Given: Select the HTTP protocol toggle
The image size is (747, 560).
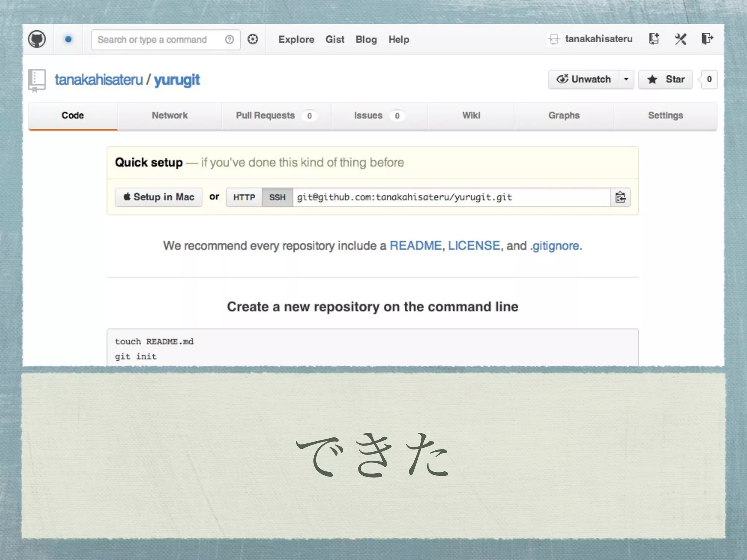Looking at the screenshot, I should click(244, 197).
